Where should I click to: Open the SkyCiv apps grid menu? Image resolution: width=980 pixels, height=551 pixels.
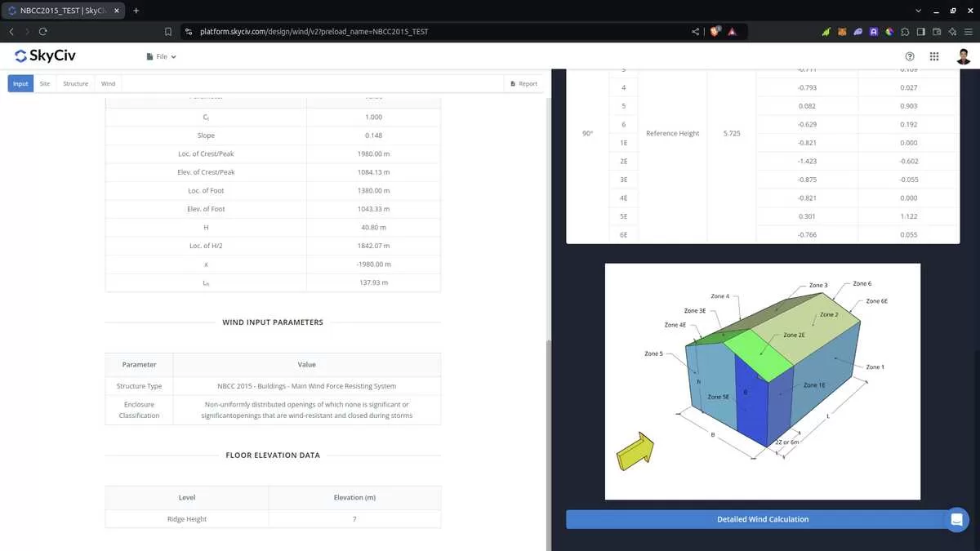click(x=934, y=56)
